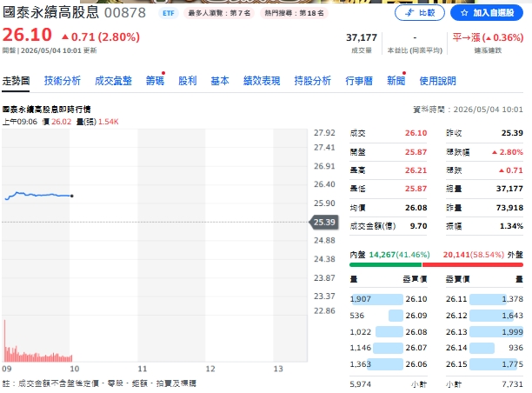Add the stock with 加入自選股
The width and height of the screenshot is (532, 393).
pyautogui.click(x=487, y=13)
